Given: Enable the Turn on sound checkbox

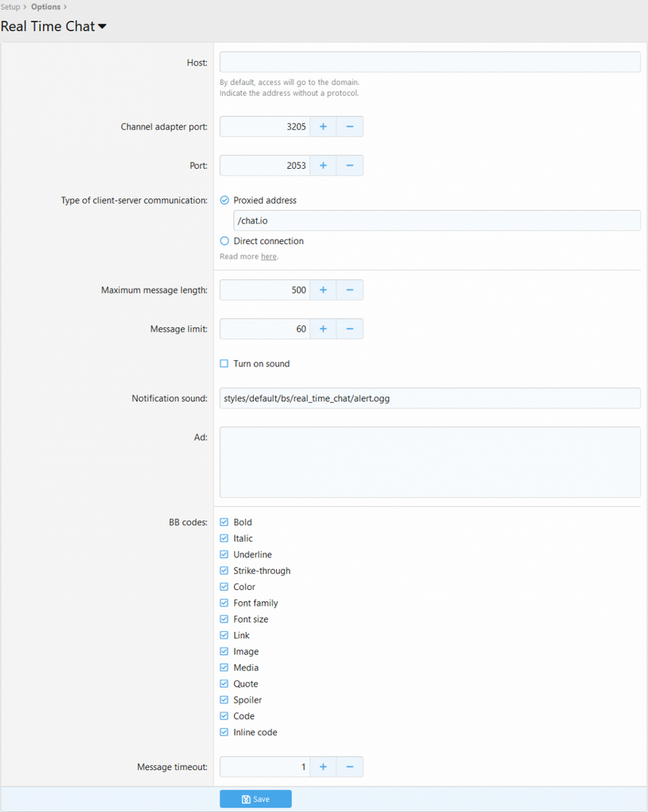Looking at the screenshot, I should (x=224, y=364).
